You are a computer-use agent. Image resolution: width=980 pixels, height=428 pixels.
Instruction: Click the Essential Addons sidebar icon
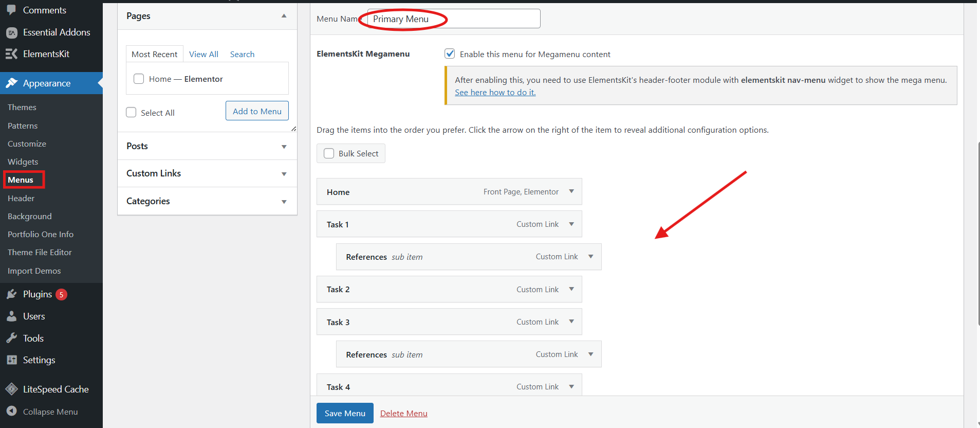point(11,32)
